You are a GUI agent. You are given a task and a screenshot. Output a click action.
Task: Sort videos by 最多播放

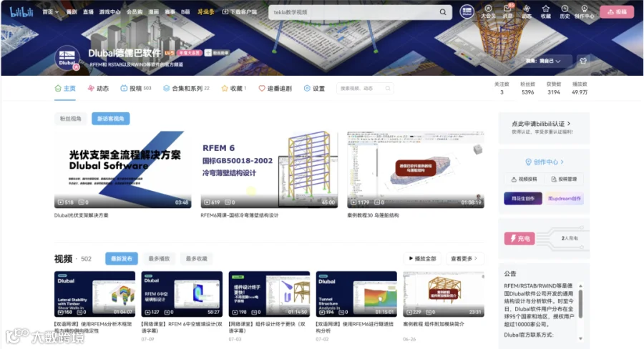(x=159, y=259)
